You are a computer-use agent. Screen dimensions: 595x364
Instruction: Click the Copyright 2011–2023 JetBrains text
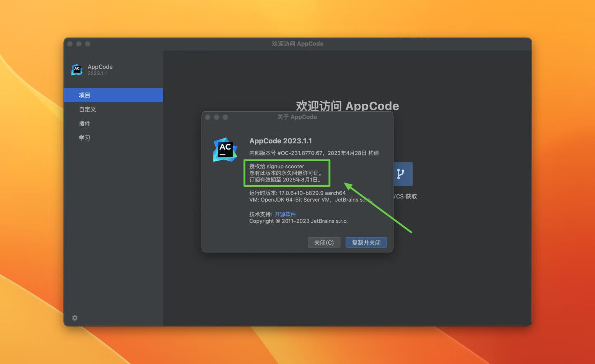[298, 221]
